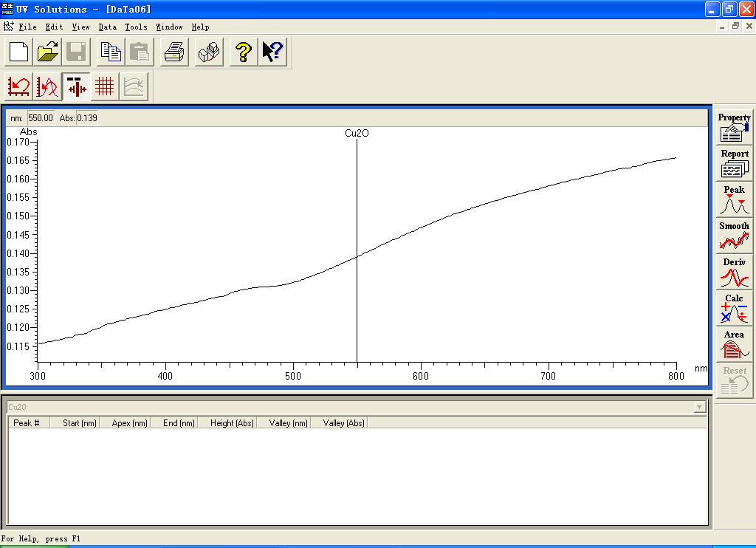Click the overlay curves toolbar icon
Image resolution: width=756 pixels, height=548 pixels.
pyautogui.click(x=47, y=87)
